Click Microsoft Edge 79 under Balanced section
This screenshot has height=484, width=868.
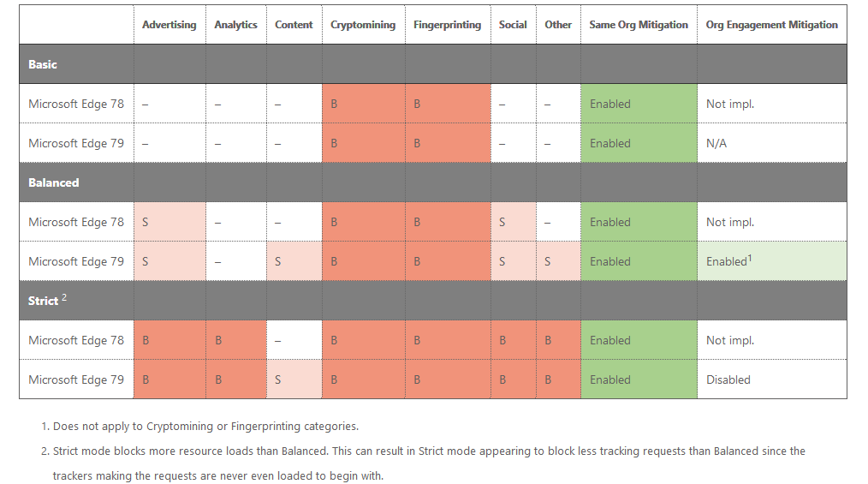tap(76, 261)
